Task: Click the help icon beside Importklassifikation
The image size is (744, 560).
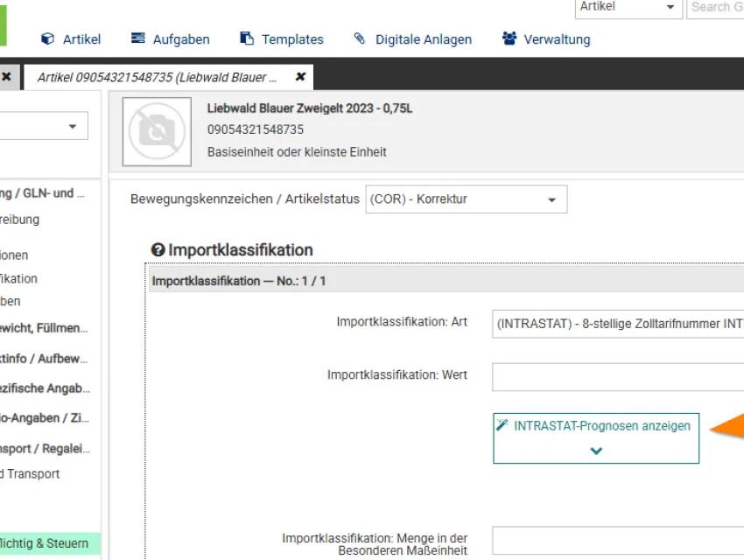Action: (158, 249)
